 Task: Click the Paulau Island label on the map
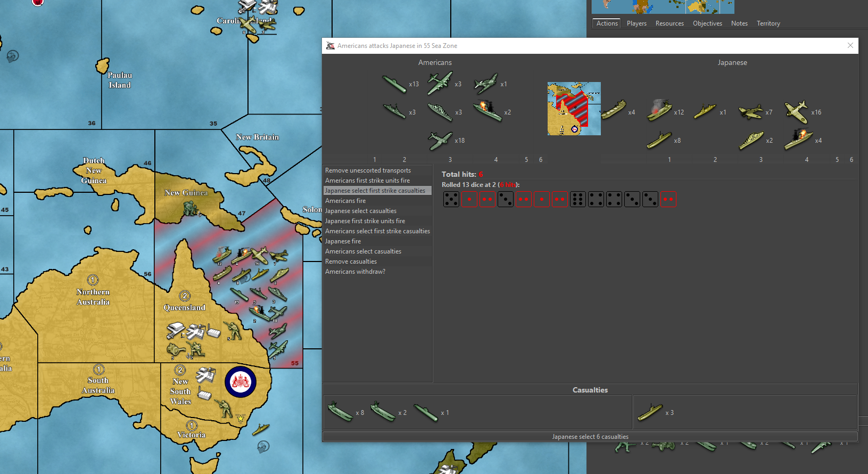click(x=120, y=80)
